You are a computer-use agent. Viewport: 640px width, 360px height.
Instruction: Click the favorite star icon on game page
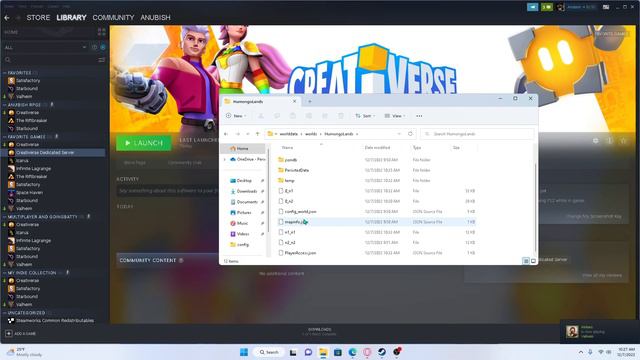point(623,140)
